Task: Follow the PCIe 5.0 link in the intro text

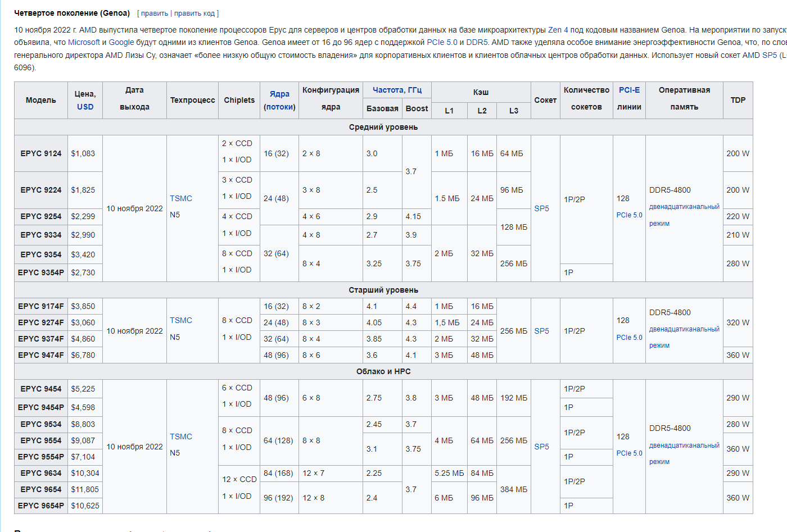Action: 442,42
